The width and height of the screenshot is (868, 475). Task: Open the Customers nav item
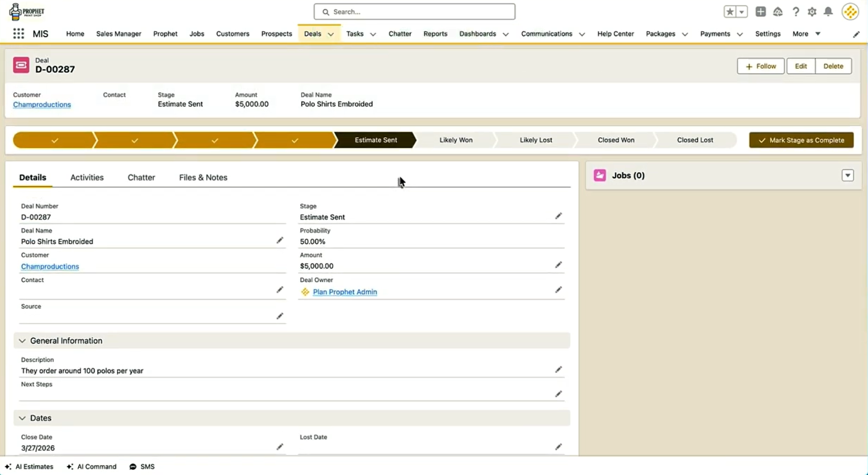tap(232, 34)
